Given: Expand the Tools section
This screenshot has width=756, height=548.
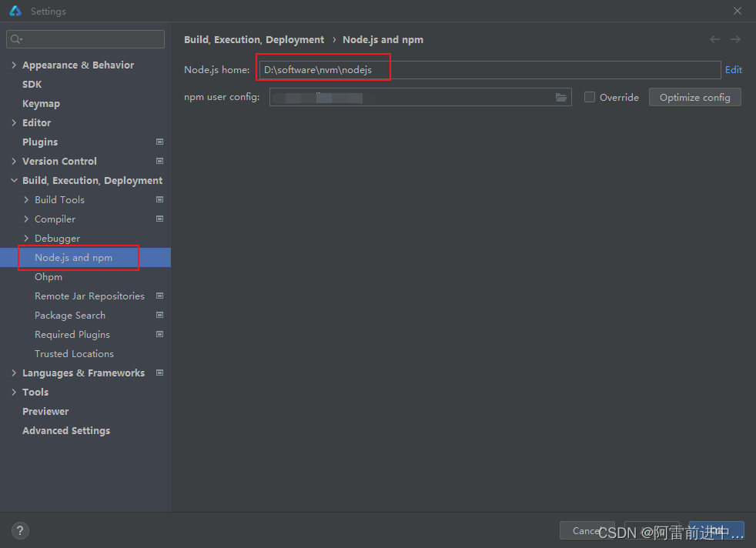Looking at the screenshot, I should (14, 393).
